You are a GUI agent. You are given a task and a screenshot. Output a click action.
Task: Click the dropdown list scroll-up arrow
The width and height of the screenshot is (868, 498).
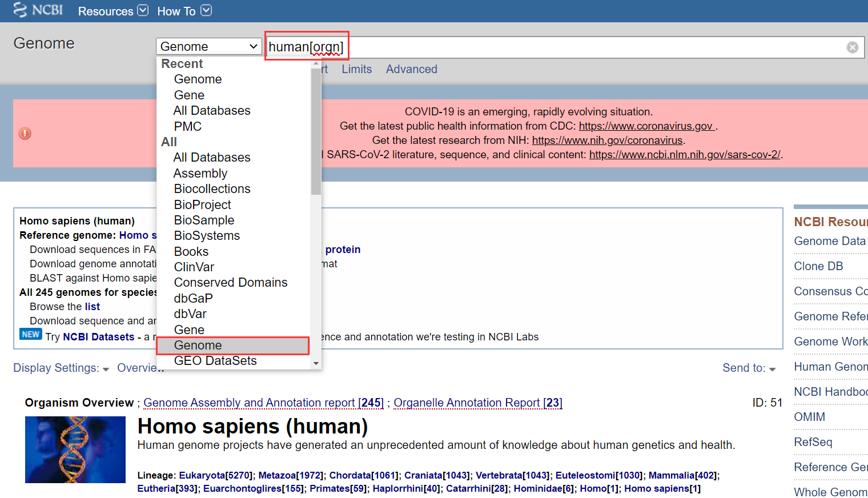coord(316,63)
